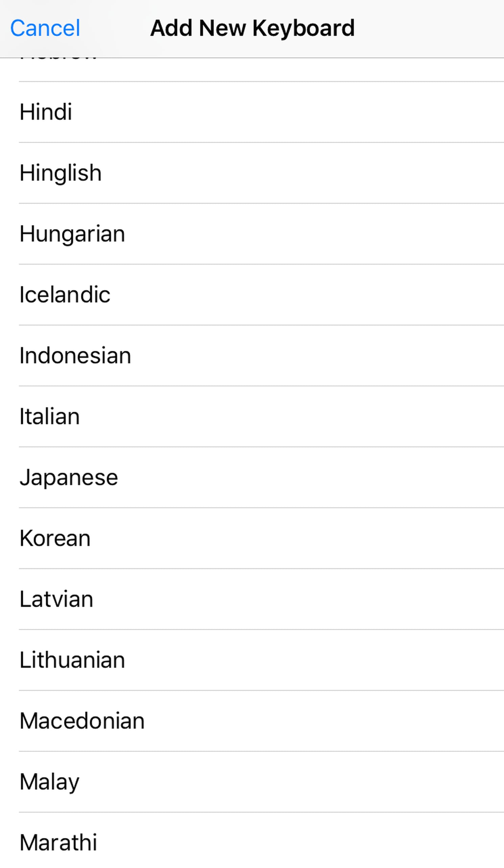Tap the Cancel button
The image size is (504, 868).
tap(45, 28)
